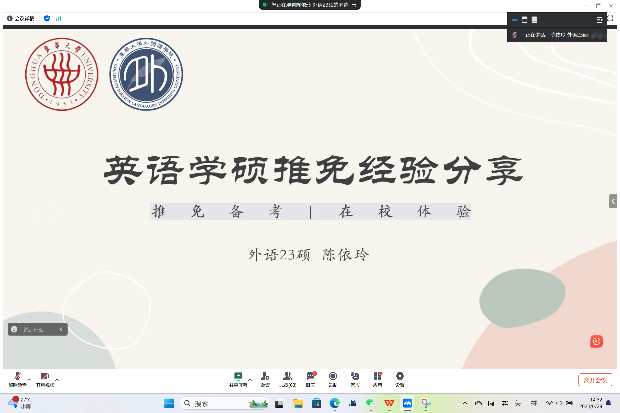Open the chat panel icon

[311, 377]
